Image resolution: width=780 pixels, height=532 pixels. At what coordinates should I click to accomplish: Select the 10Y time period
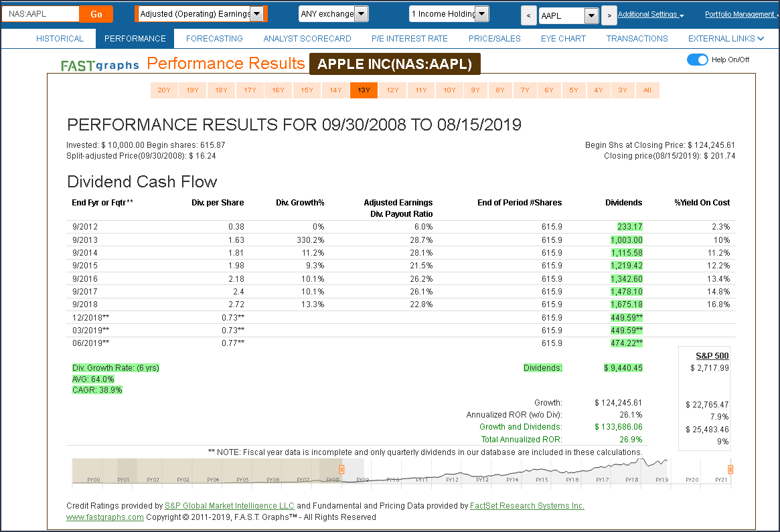(x=450, y=90)
